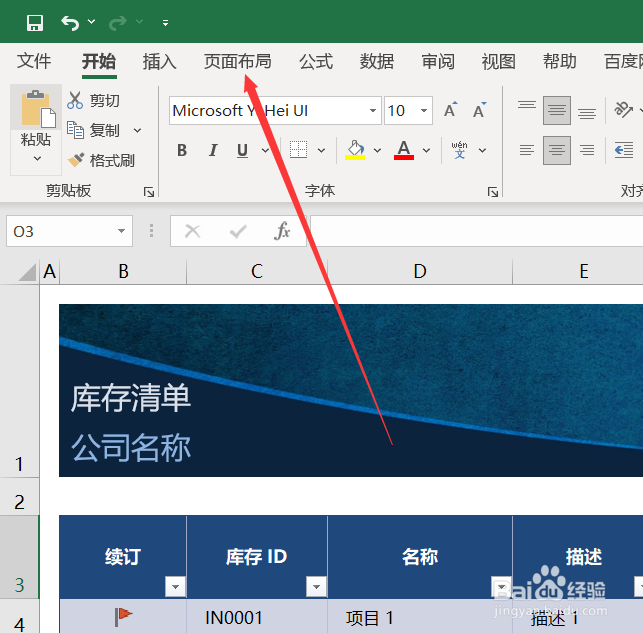Screen dimensions: 643x633
Task: Click the cell containing IN0001
Action: tap(257, 617)
